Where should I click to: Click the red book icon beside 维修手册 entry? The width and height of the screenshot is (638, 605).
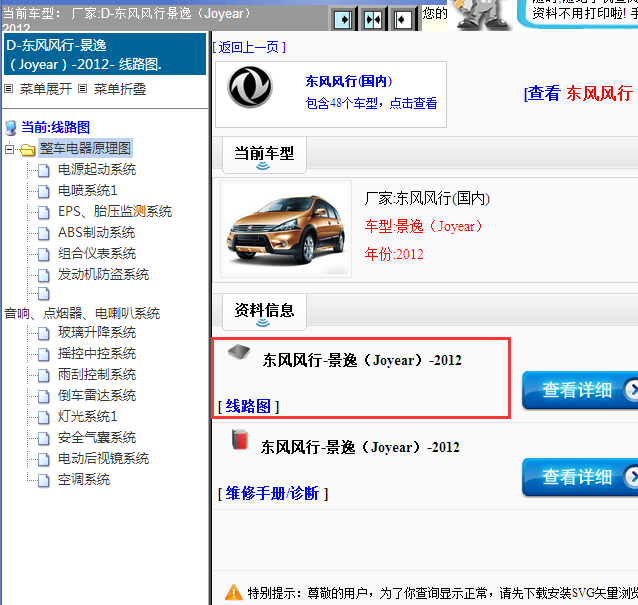coord(240,439)
